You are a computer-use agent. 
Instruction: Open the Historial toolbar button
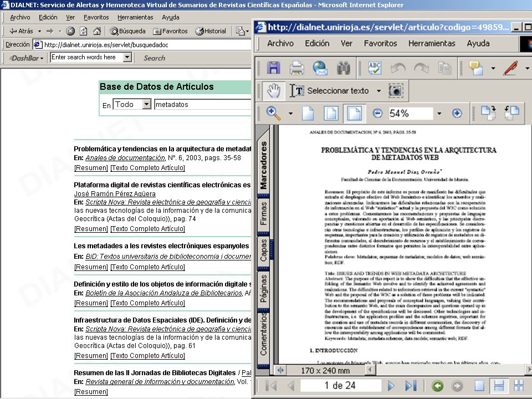211,31
